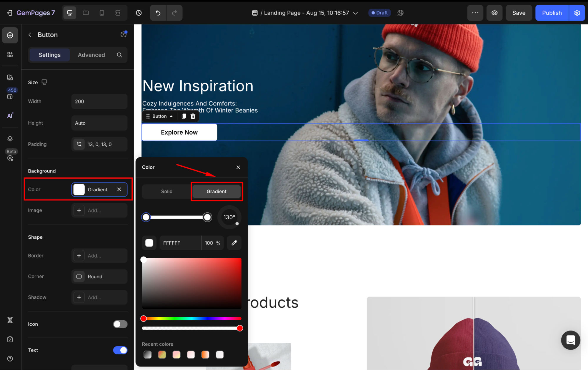The height and width of the screenshot is (370, 588).
Task: Click the eyedropper color picker icon
Action: (234, 243)
